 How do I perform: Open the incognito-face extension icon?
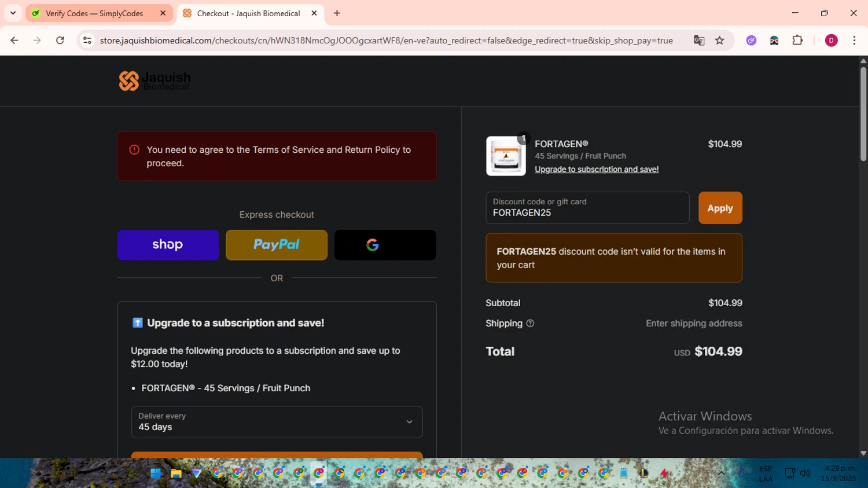point(774,41)
